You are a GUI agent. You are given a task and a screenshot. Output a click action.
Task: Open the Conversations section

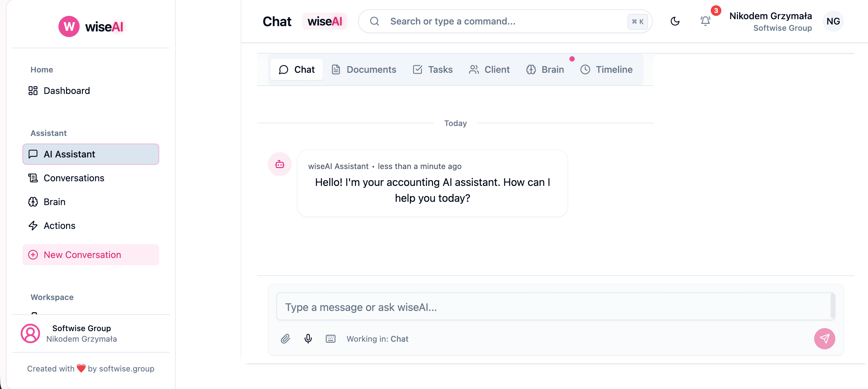pyautogui.click(x=73, y=178)
